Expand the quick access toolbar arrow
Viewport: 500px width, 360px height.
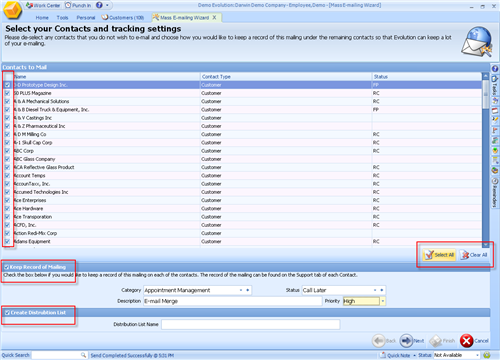(x=107, y=5)
